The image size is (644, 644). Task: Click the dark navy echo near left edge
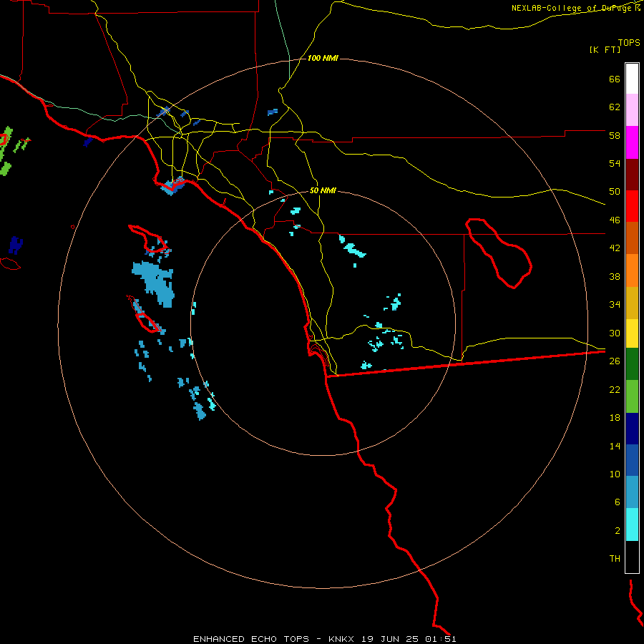point(16,245)
